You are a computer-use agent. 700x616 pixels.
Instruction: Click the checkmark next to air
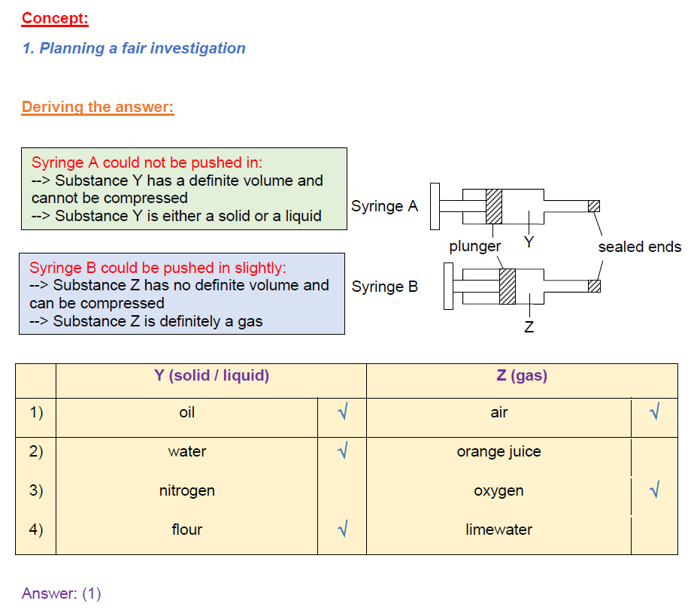pyautogui.click(x=654, y=411)
